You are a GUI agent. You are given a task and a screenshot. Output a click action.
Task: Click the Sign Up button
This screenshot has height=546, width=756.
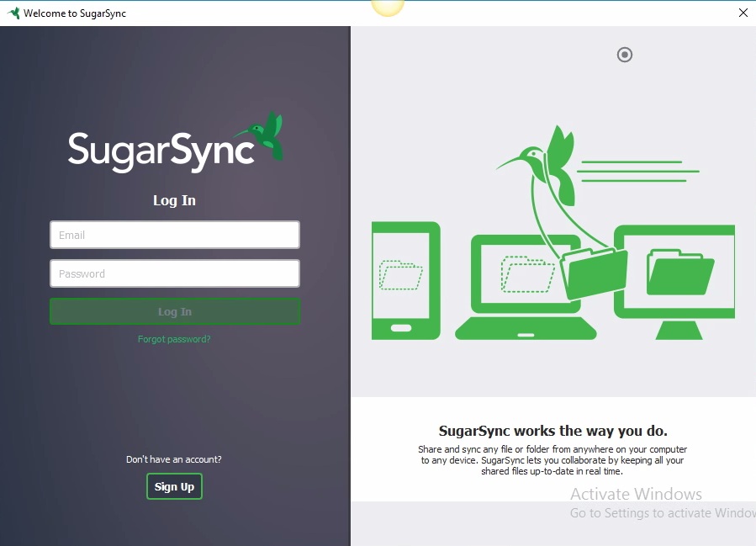coord(174,486)
